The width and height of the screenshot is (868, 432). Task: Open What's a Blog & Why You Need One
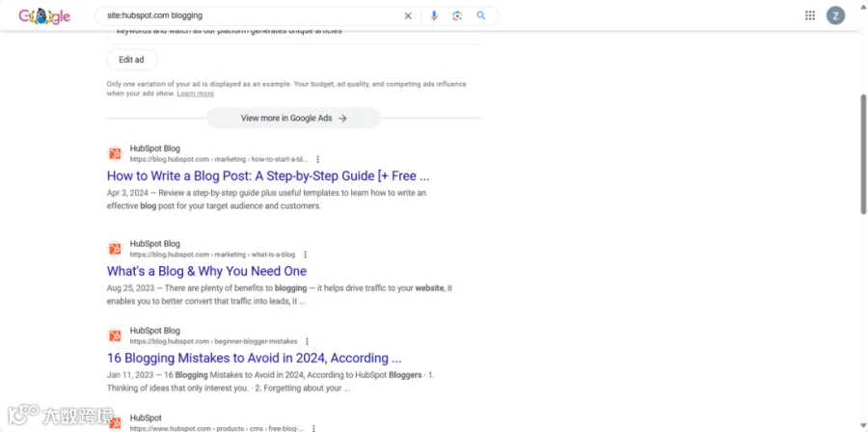(206, 271)
